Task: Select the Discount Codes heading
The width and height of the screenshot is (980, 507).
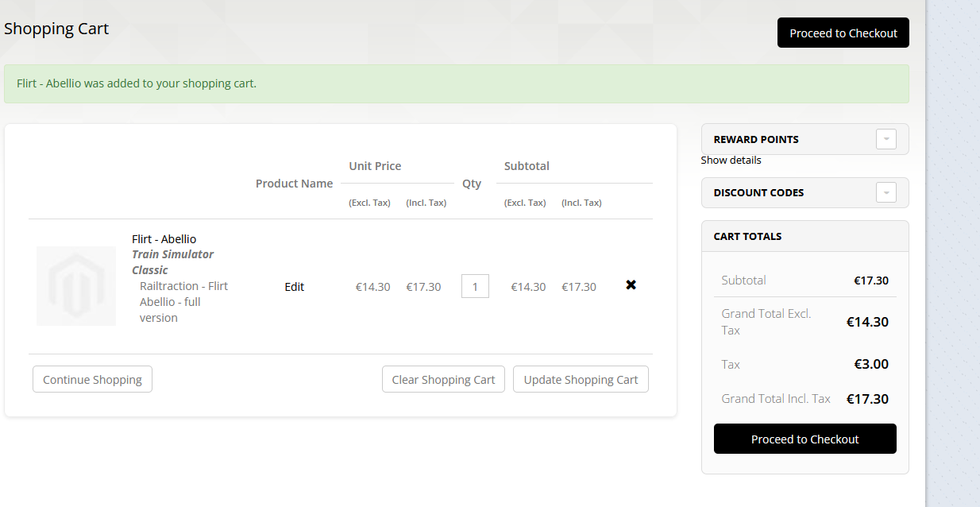Action: (758, 192)
